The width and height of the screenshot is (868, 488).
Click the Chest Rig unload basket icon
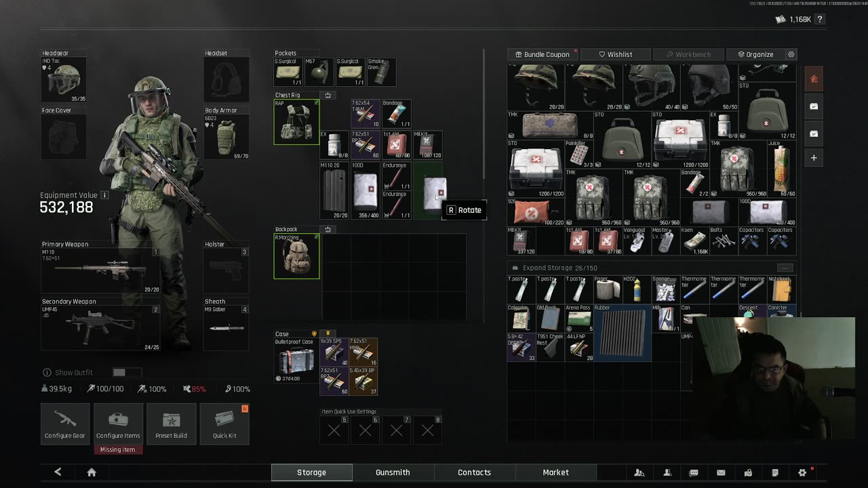tap(328, 96)
